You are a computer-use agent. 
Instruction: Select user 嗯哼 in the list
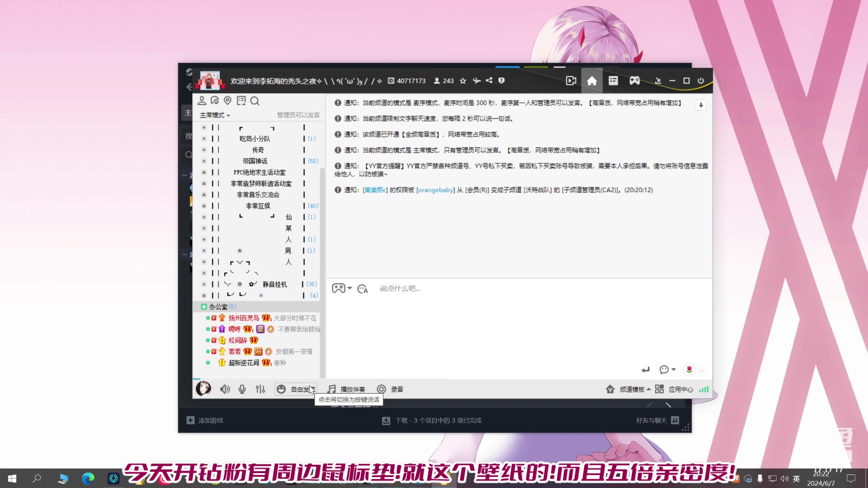(234, 329)
